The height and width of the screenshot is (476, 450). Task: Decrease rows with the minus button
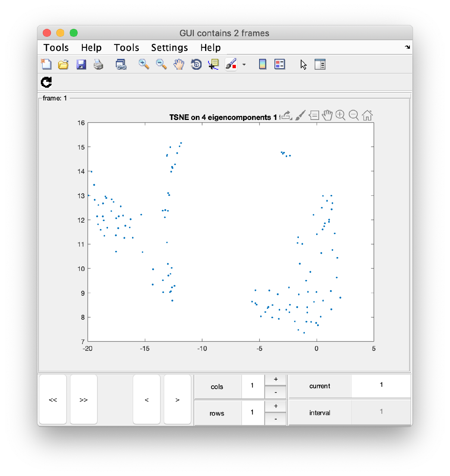(x=276, y=419)
